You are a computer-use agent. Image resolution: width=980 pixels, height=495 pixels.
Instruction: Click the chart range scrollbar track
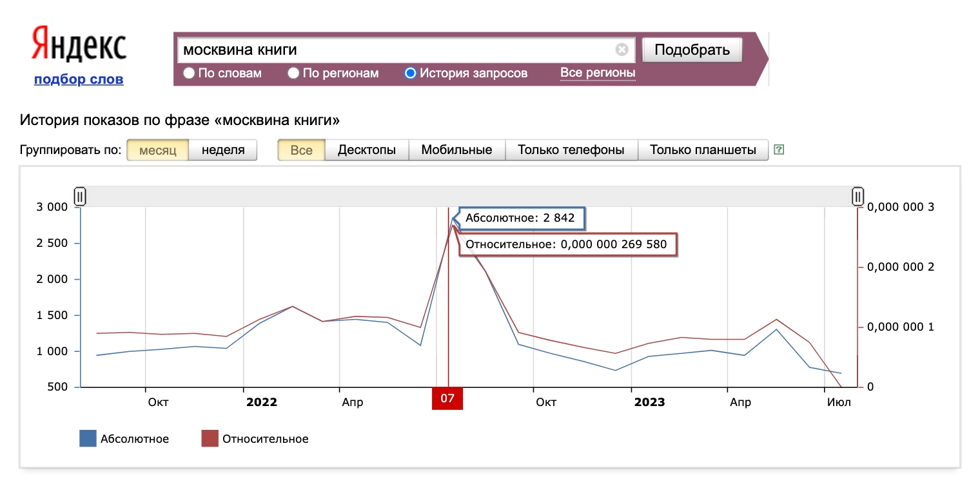(469, 196)
